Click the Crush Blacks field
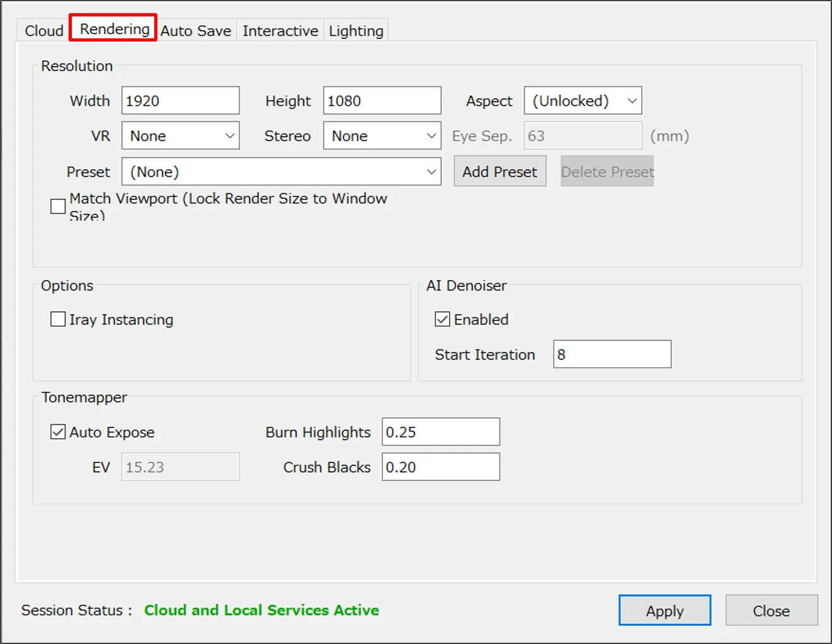Image resolution: width=832 pixels, height=644 pixels. (441, 467)
